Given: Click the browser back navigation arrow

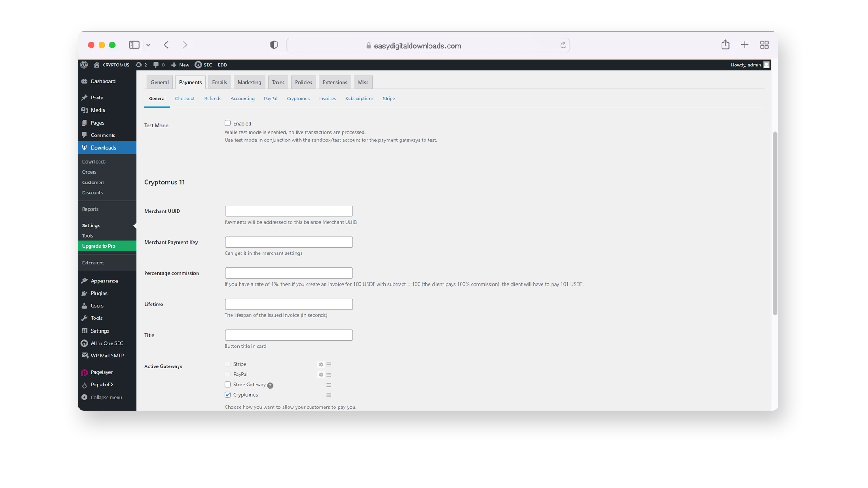Looking at the screenshot, I should [166, 45].
